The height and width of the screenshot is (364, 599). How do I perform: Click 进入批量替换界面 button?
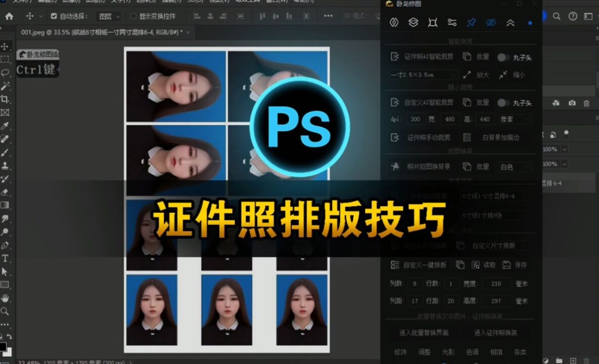(x=424, y=333)
